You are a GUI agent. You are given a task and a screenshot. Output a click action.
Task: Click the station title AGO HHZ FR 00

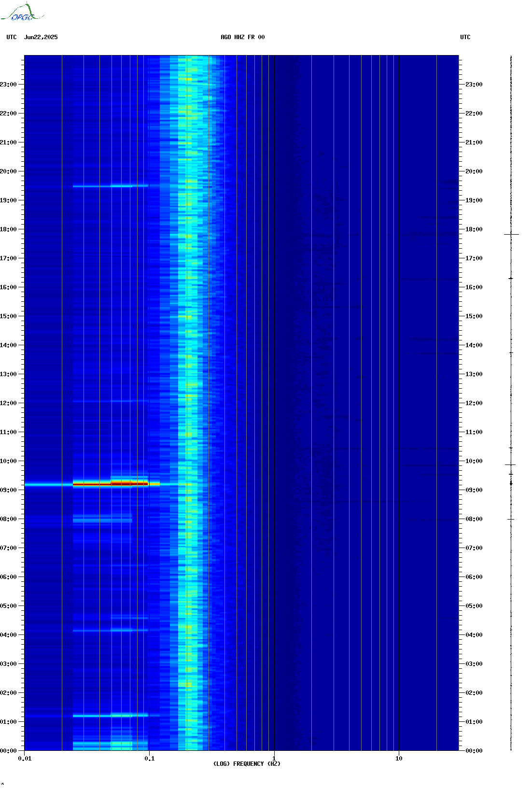tap(243, 37)
